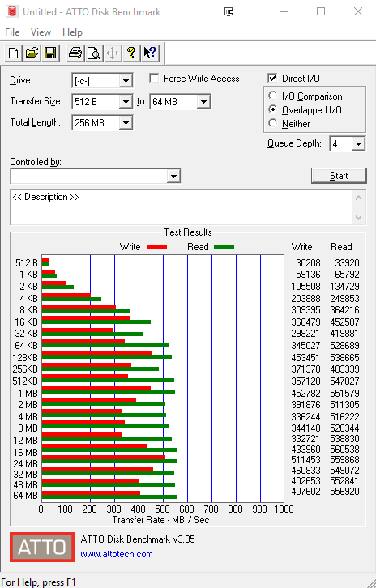376x588 pixels.
Task: Visit the www.attotech.com link
Action: pyautogui.click(x=117, y=554)
